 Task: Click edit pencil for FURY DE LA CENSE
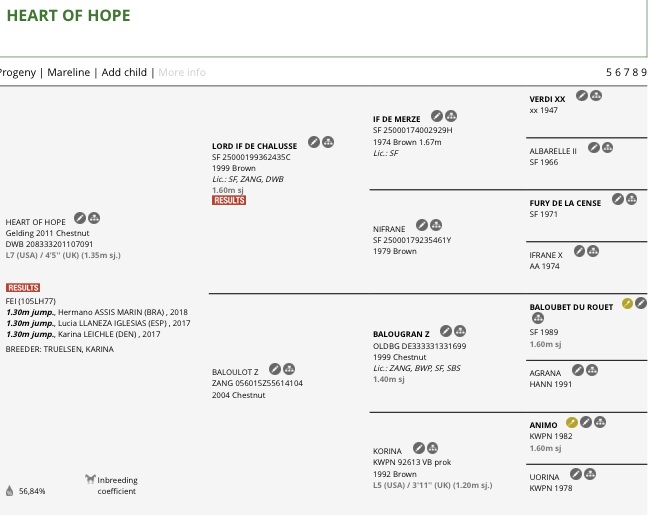pos(618,199)
